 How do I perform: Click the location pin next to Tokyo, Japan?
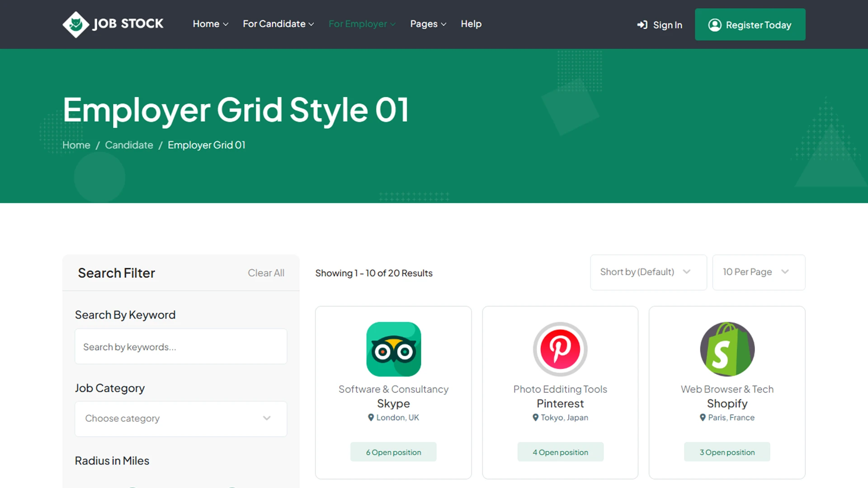535,418
